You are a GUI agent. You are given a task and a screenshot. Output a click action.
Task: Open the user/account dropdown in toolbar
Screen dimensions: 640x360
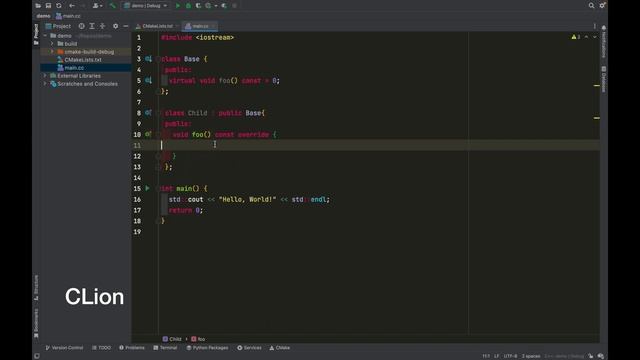(x=97, y=6)
